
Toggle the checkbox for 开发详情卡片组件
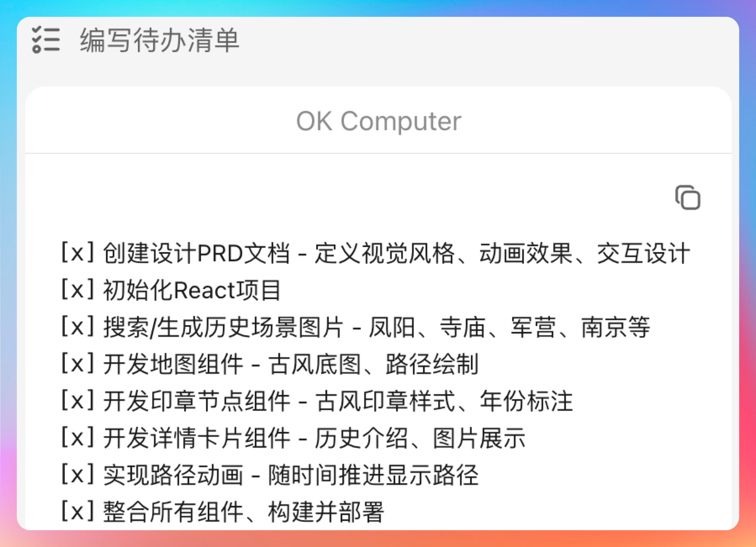78,438
